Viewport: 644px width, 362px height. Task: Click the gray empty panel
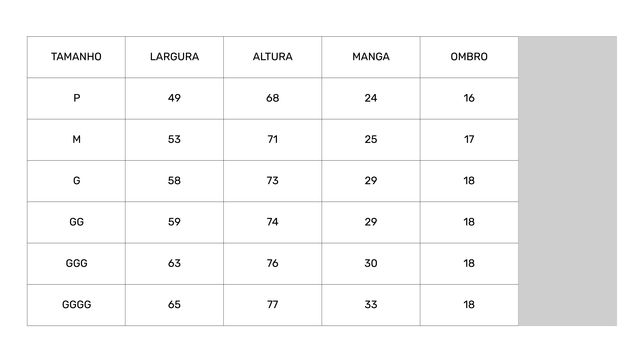[x=568, y=181]
